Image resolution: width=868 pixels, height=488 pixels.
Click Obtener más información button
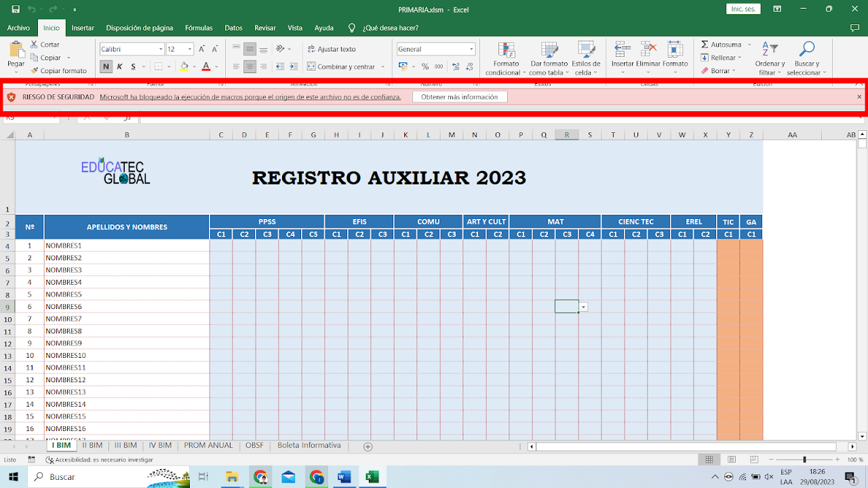(460, 97)
